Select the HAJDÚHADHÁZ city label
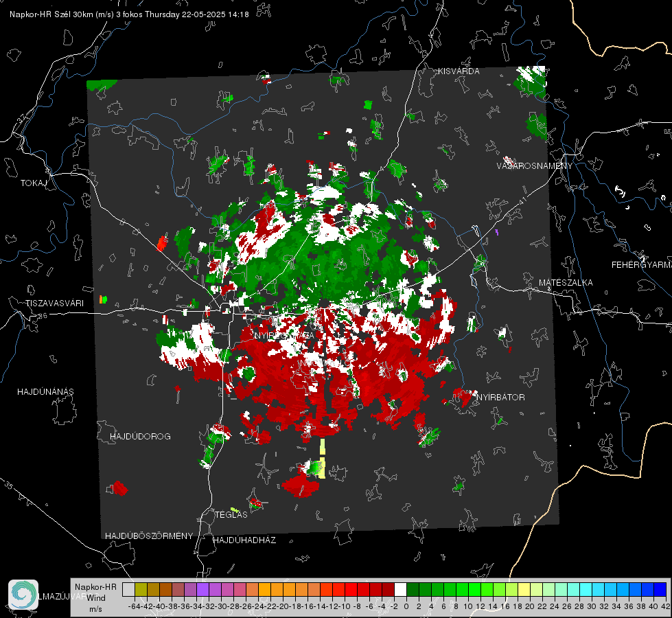 pos(244,540)
